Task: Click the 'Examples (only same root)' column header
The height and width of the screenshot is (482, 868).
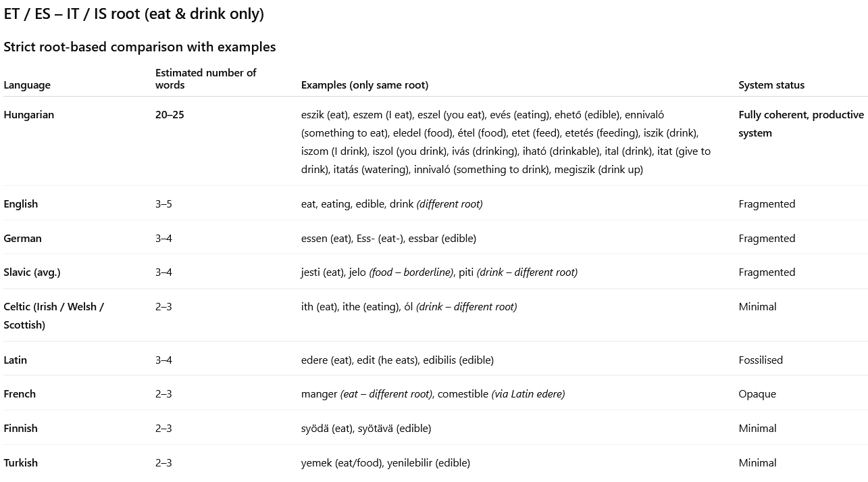Action: tap(365, 85)
